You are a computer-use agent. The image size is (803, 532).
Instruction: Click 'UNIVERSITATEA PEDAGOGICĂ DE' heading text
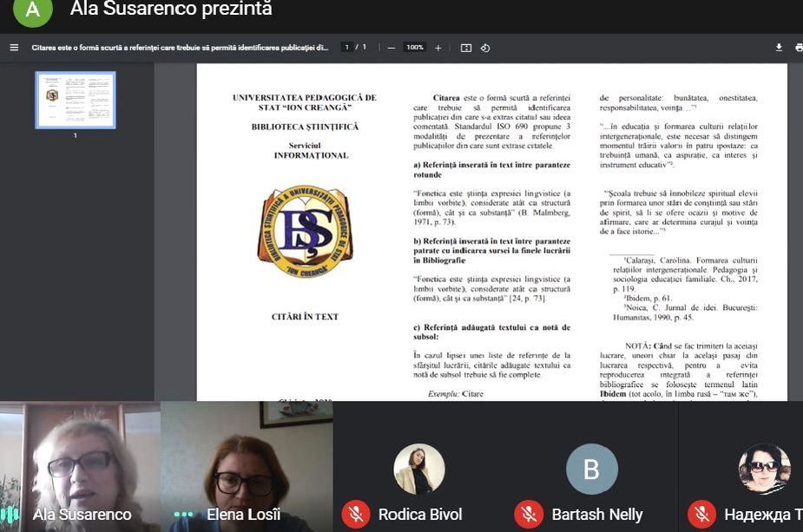click(305, 97)
